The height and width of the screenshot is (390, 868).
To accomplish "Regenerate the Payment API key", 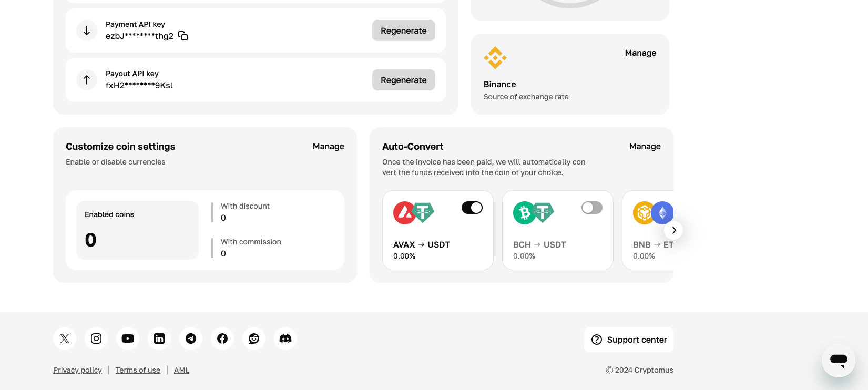I will point(403,30).
